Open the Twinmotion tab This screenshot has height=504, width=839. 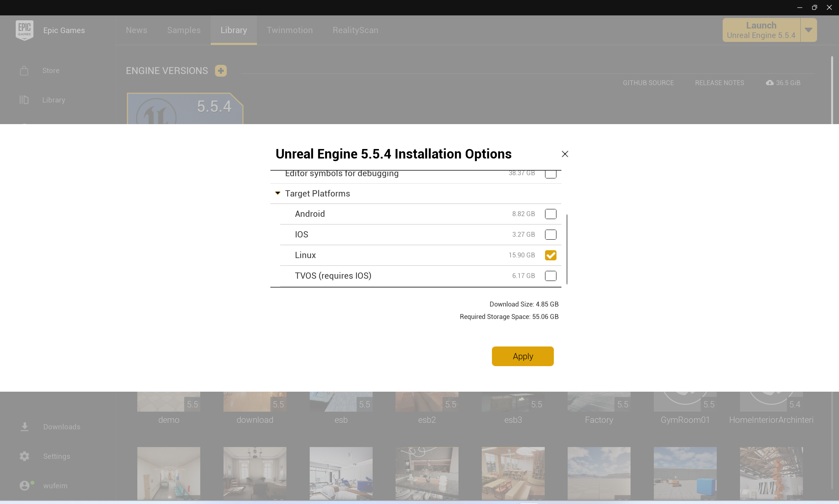[289, 30]
